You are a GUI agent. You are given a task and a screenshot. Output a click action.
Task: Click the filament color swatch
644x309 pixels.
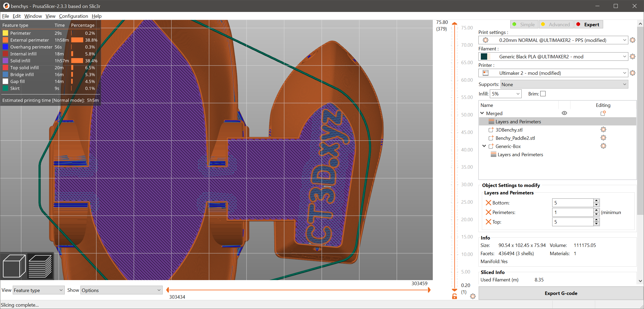[484, 56]
